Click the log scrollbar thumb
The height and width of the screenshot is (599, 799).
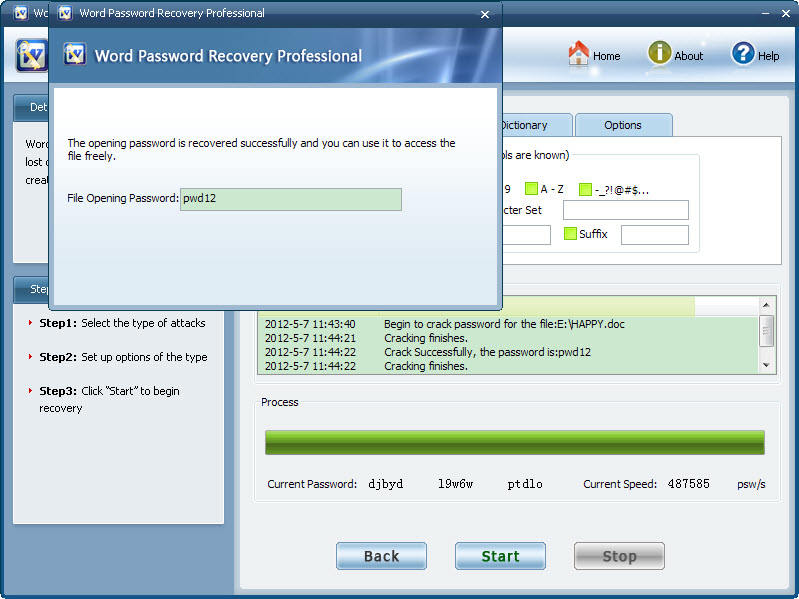point(766,331)
